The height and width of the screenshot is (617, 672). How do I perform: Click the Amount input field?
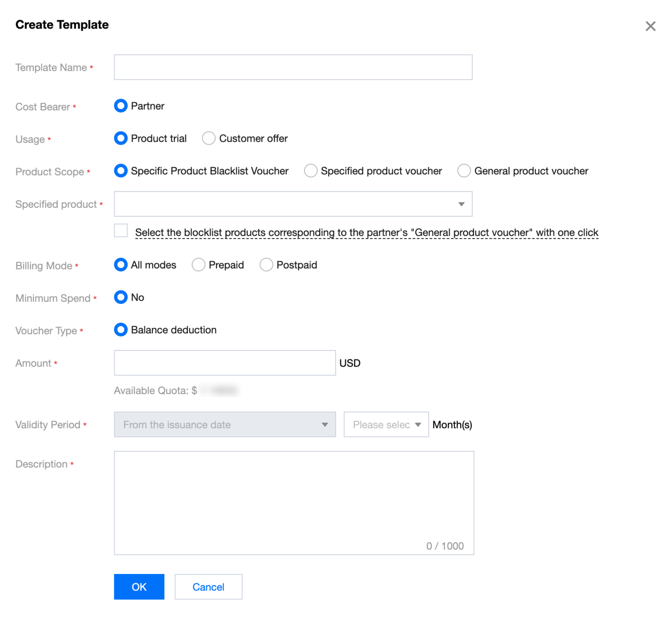tap(225, 363)
